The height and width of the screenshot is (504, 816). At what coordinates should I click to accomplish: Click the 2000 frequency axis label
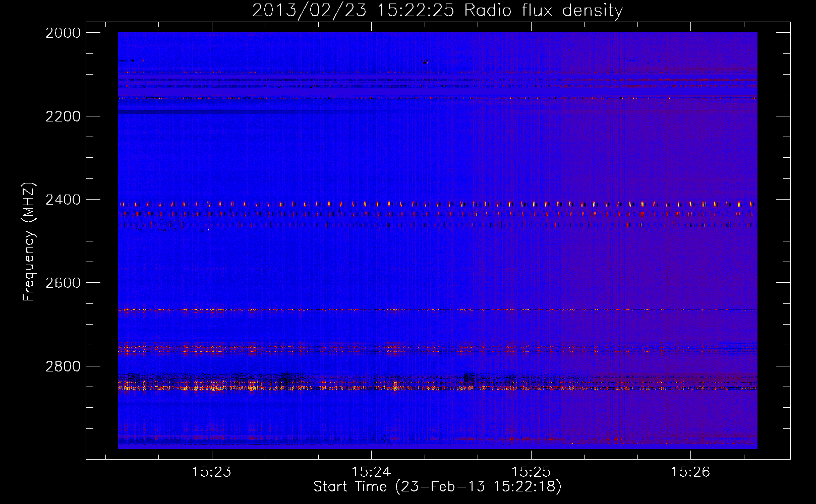63,33
